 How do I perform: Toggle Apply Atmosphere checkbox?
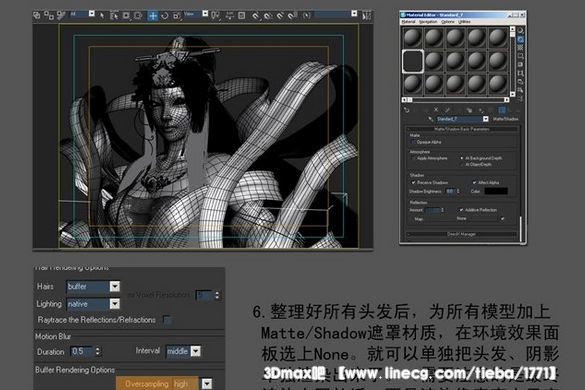click(x=413, y=158)
